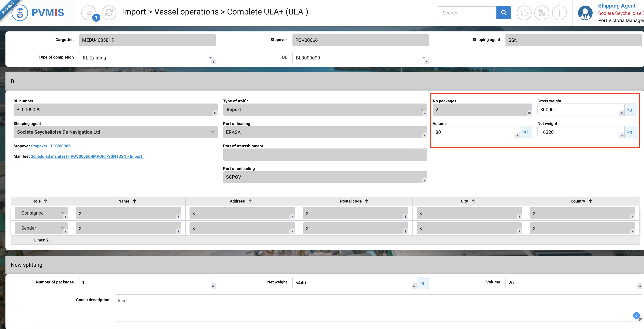Open the Scheduled manifest link
Screen dimensions: 644x329
[87, 156]
